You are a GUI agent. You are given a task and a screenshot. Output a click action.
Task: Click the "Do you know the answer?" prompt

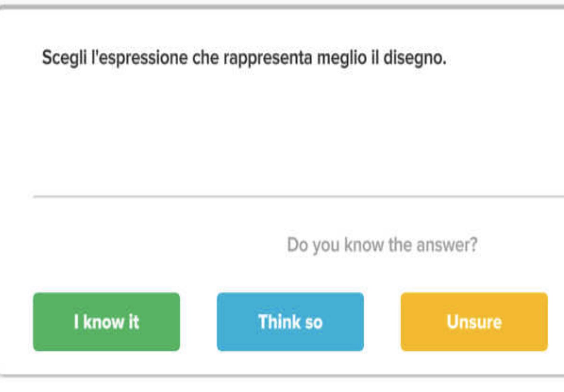coord(382,245)
